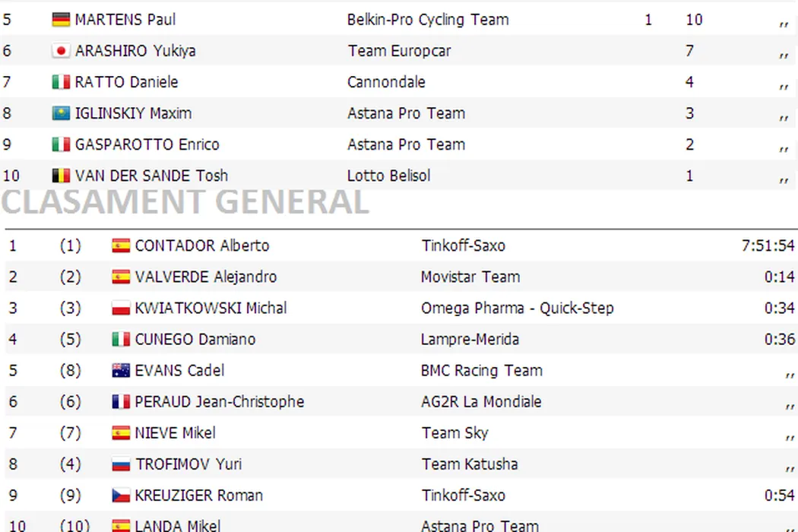Image resolution: width=798 pixels, height=532 pixels.
Task: Click the Belgian flag beside VAN DER SANDE
Action: [x=61, y=176]
